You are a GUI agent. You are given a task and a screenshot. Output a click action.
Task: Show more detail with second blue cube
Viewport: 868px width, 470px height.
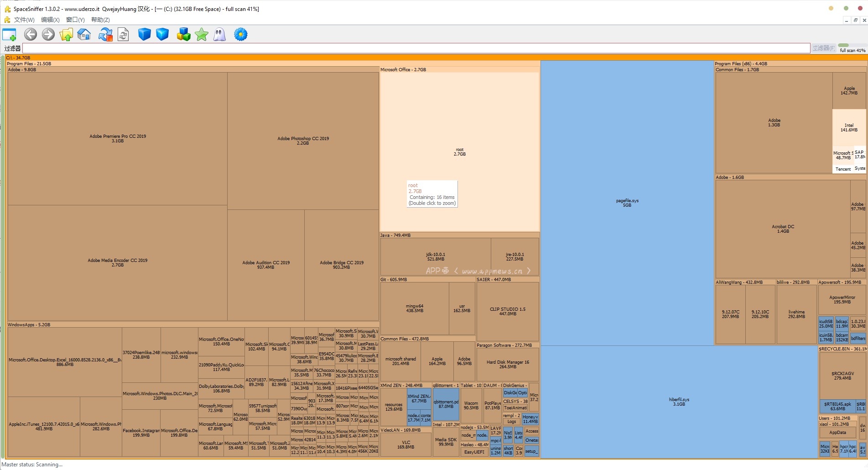pyautogui.click(x=162, y=34)
